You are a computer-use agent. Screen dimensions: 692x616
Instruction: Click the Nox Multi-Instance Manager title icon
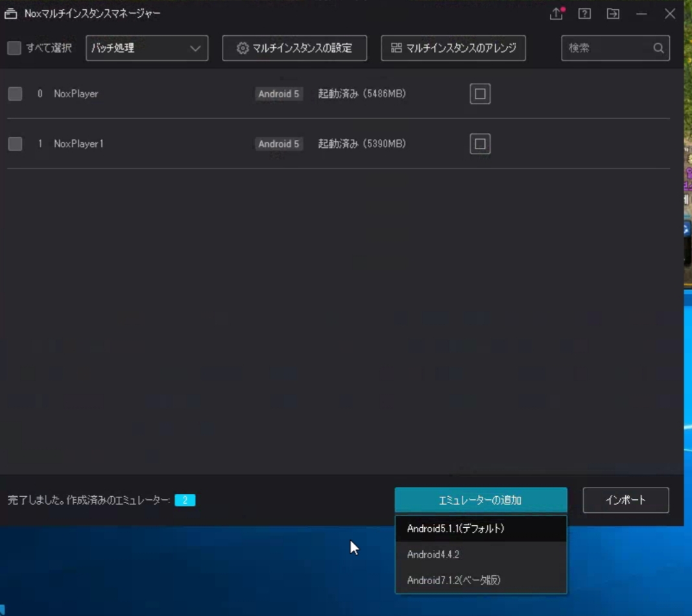coord(10,14)
